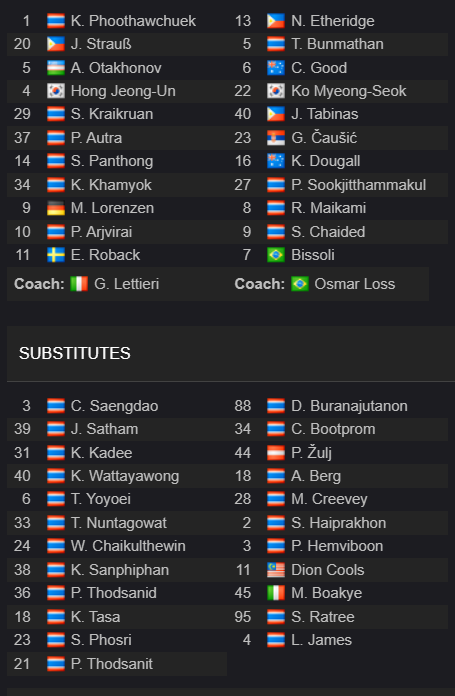Click the Austrian flag next to P. Žulj

[276, 453]
